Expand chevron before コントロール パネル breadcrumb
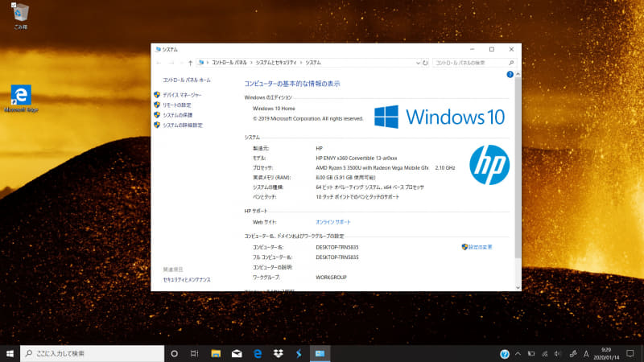This screenshot has width=644, height=362. [208, 63]
